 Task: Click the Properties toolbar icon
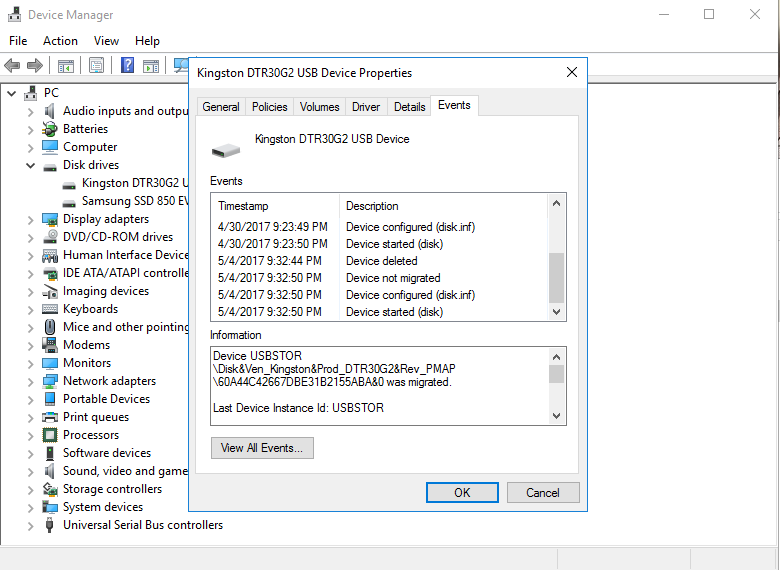[97, 65]
